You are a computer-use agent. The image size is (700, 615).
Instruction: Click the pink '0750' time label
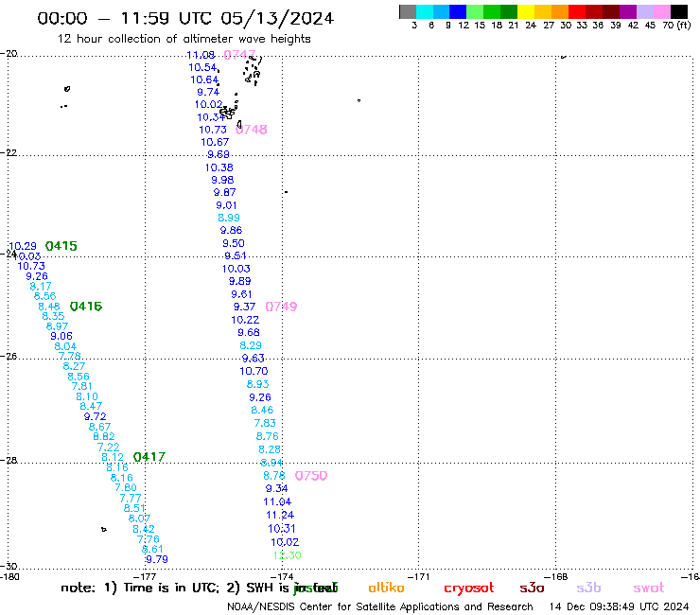coord(311,476)
